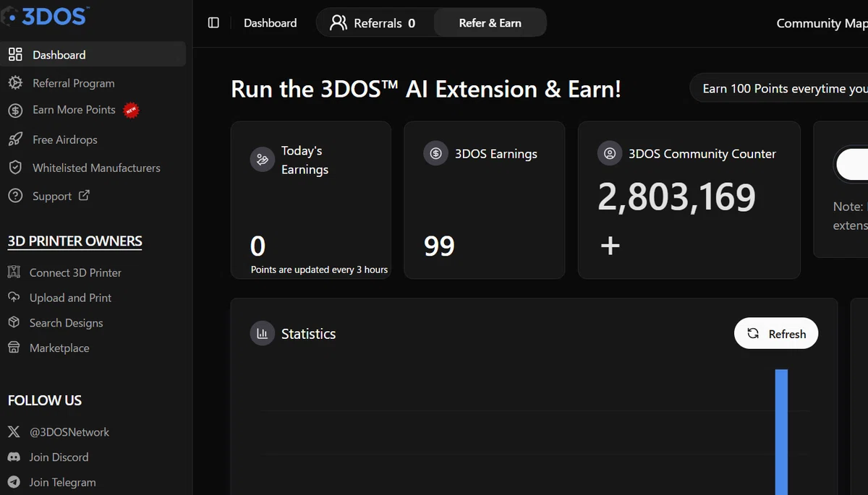Click the red NEW badge next to Earn More Points

(131, 110)
